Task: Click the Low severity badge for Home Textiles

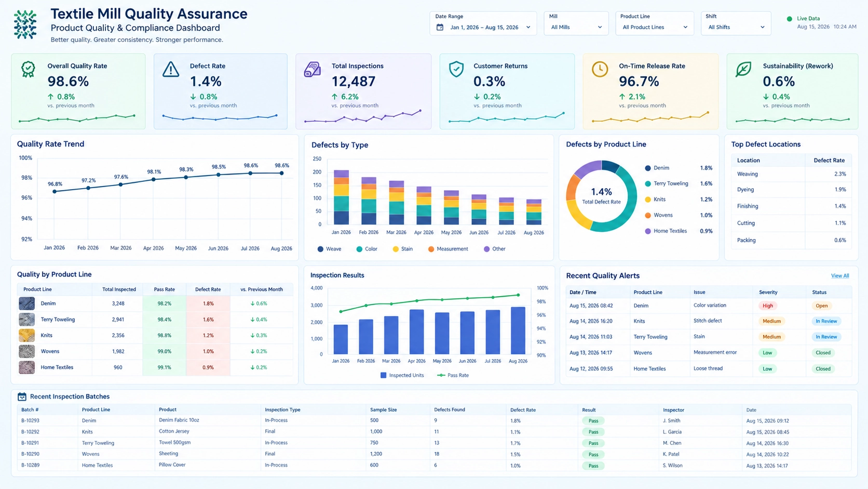Action: (767, 369)
